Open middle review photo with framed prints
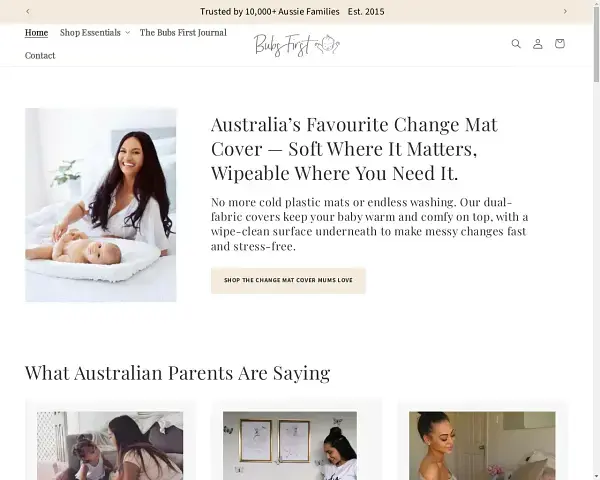The height and width of the screenshot is (480, 600). (290, 446)
